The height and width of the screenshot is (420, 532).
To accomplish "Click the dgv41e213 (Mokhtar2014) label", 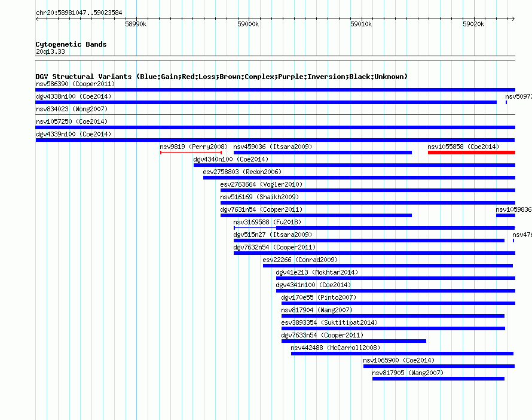I will point(317,272).
